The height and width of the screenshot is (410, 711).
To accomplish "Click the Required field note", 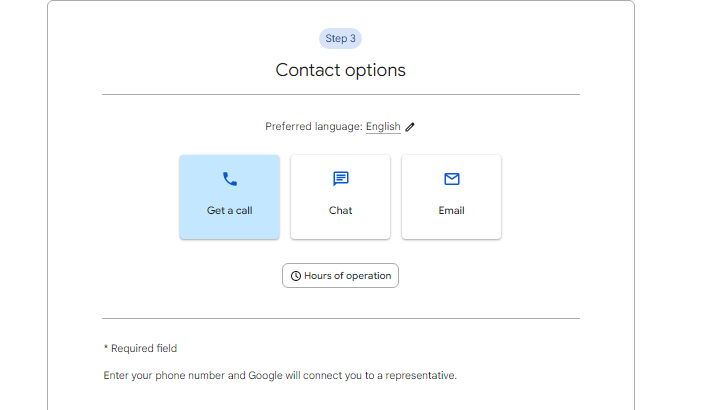I will [141, 348].
